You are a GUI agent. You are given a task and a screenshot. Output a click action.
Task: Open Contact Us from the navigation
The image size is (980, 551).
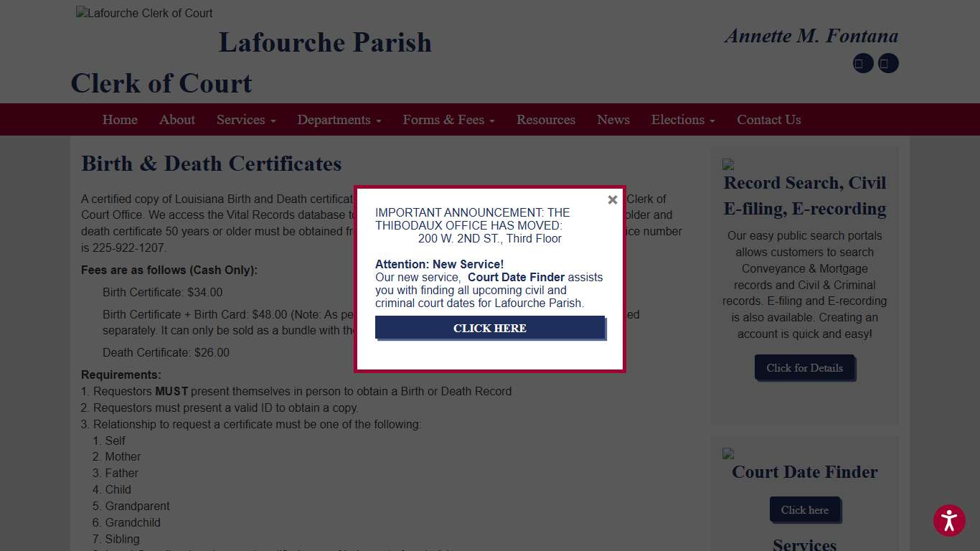point(768,120)
